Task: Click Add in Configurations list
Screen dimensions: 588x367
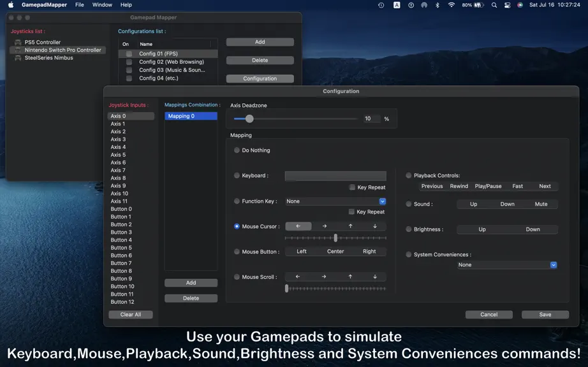Action: pos(260,42)
